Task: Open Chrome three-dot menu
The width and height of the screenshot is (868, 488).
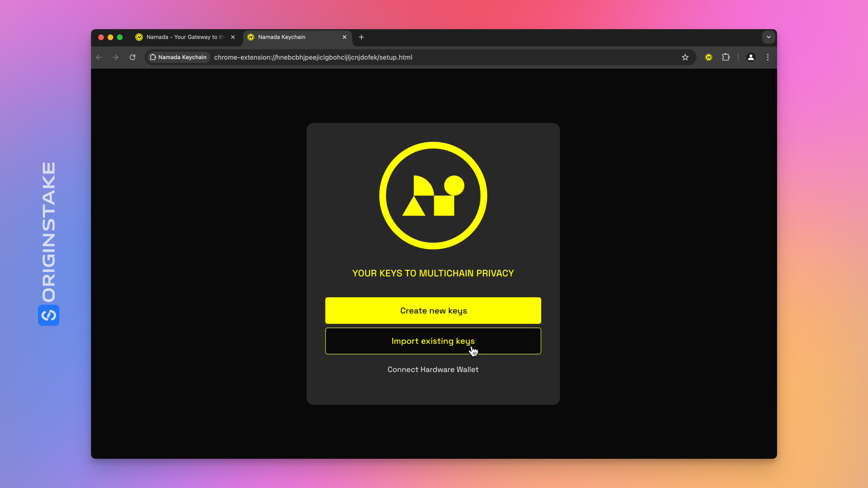Action: [768, 57]
